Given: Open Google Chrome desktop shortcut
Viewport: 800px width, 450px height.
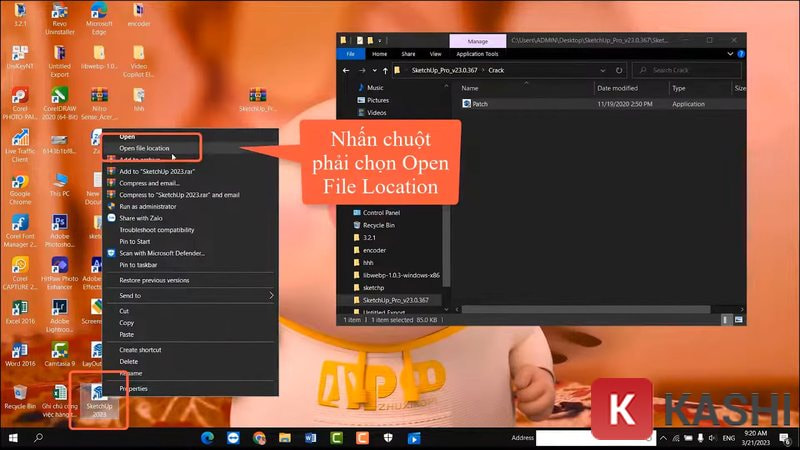Looking at the screenshot, I should click(20, 189).
